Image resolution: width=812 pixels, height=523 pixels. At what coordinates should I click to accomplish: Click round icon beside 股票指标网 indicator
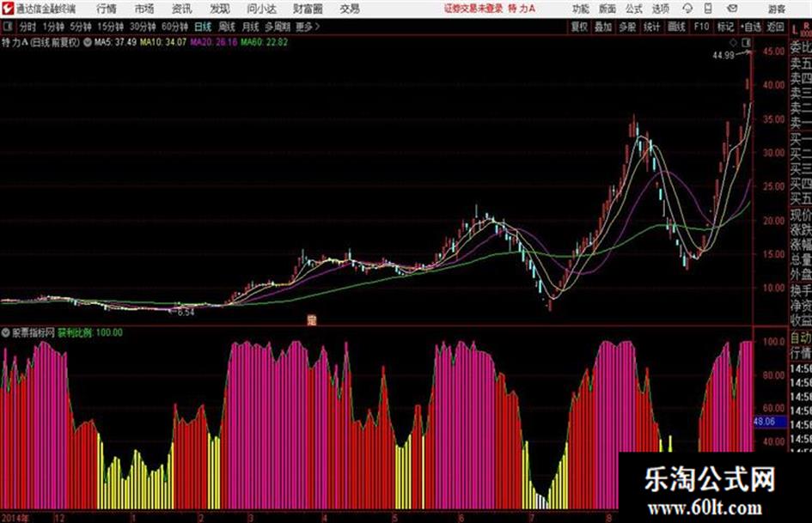click(x=6, y=332)
